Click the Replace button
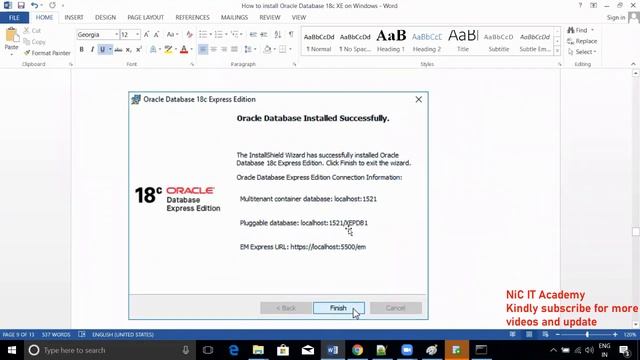Viewport: 640px width, 360px height. tap(582, 41)
